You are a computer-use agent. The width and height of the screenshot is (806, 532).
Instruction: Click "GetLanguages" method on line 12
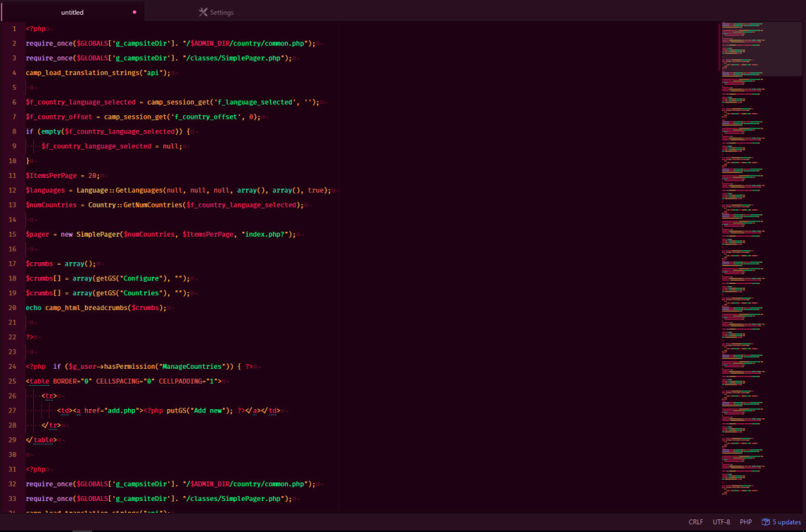coord(139,191)
